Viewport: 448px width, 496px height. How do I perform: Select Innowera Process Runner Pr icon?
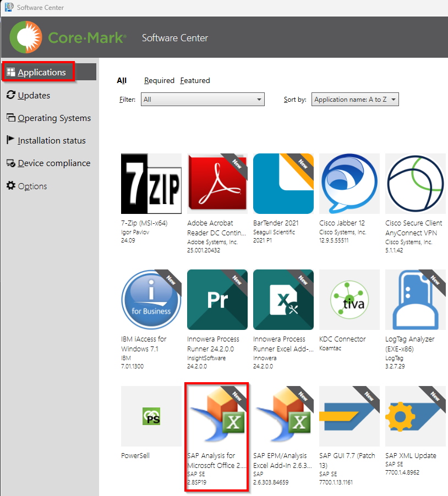click(x=217, y=300)
